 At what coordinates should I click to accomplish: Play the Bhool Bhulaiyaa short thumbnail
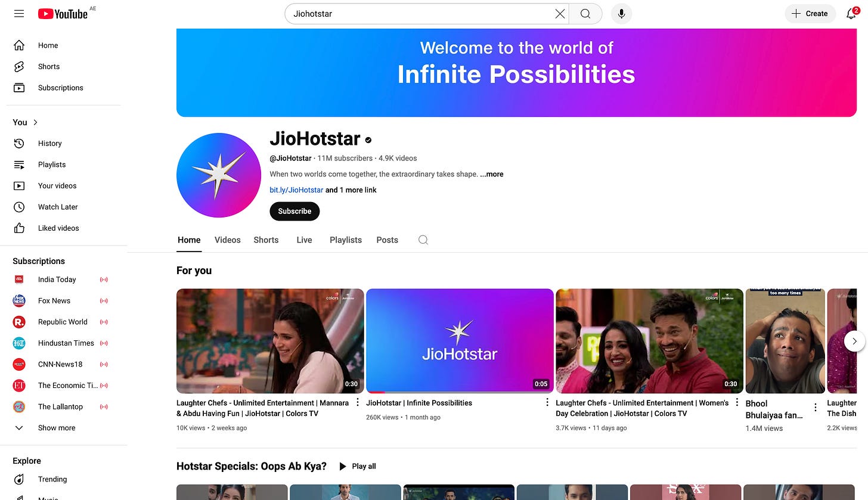[785, 341]
